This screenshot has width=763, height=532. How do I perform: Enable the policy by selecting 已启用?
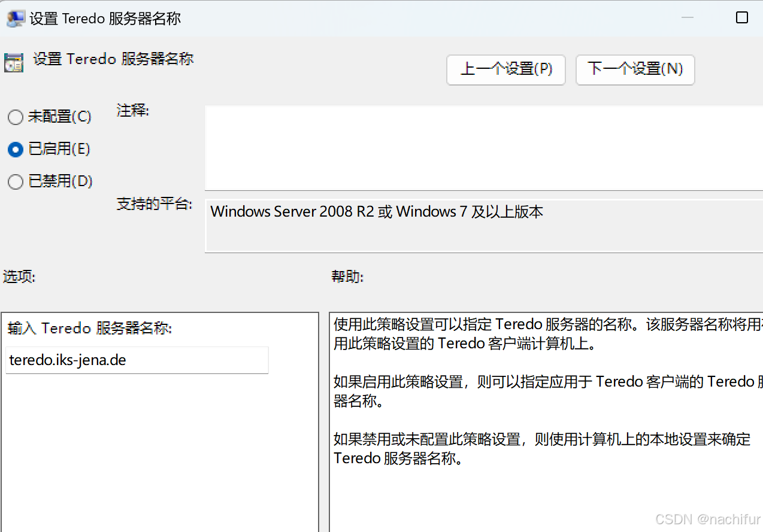(15, 149)
